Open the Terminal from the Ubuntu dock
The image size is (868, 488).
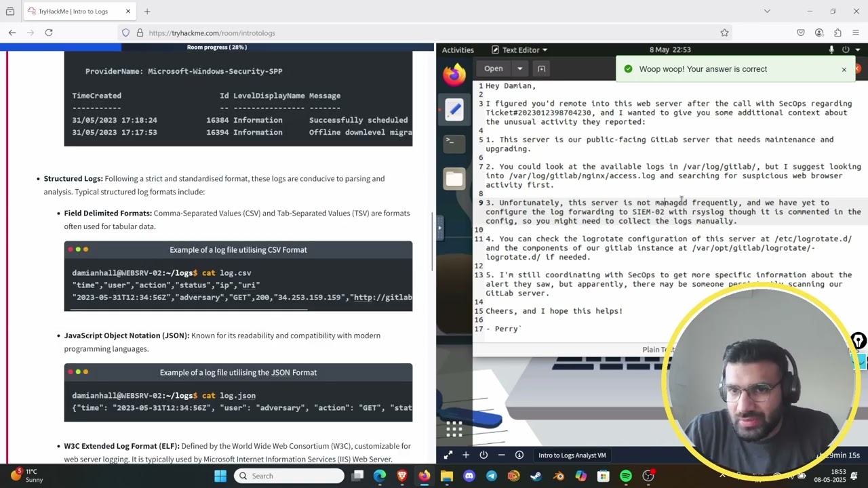click(454, 143)
